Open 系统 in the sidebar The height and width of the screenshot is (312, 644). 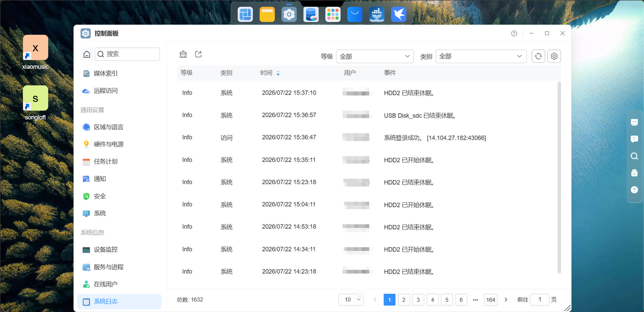pos(119,213)
